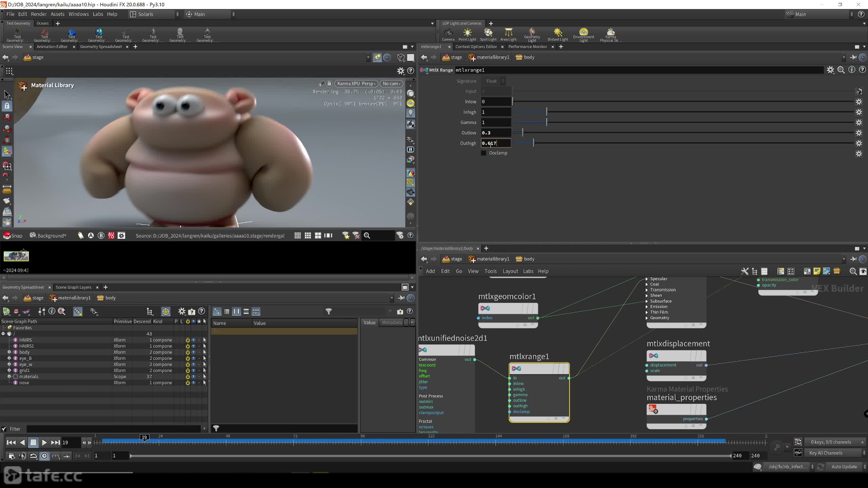Open Signature Float dropdown
The image size is (868, 488).
point(493,81)
